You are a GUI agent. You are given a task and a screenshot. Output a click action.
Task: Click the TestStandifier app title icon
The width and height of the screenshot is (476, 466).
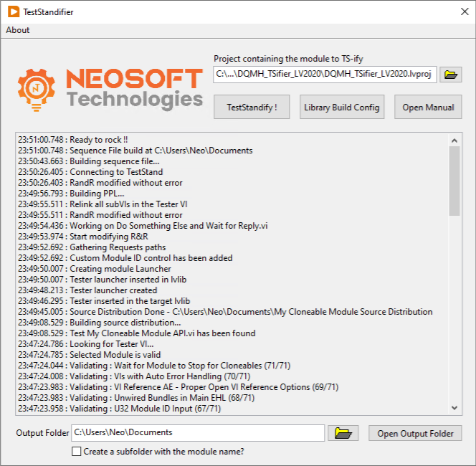(14, 12)
